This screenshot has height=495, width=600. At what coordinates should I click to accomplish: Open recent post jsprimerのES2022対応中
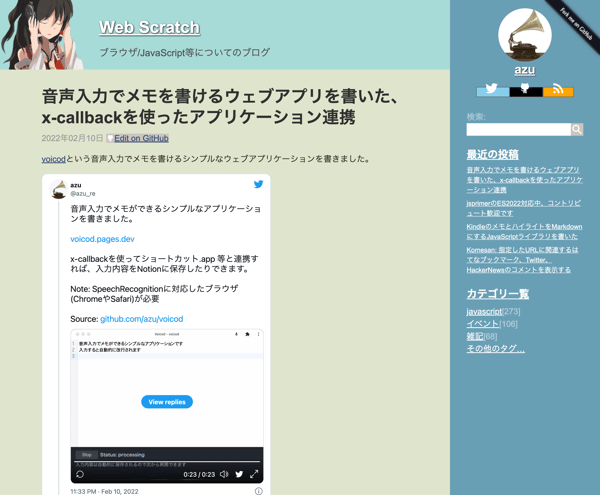(523, 208)
